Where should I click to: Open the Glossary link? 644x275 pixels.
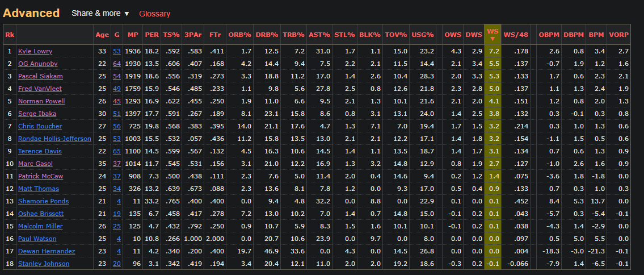pyautogui.click(x=154, y=14)
